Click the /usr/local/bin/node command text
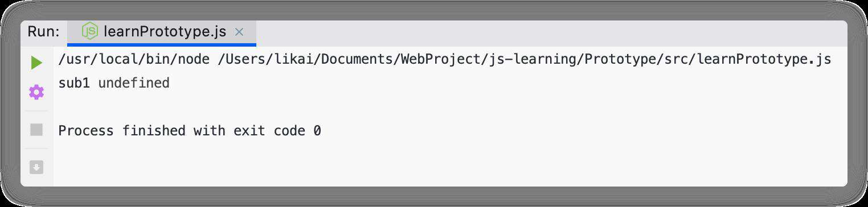868x207 pixels. pos(134,59)
